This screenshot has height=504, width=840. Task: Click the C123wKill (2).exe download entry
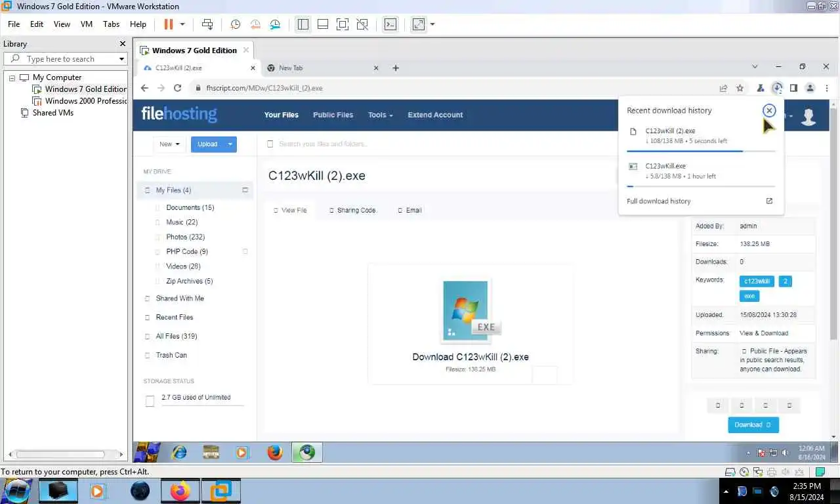700,135
